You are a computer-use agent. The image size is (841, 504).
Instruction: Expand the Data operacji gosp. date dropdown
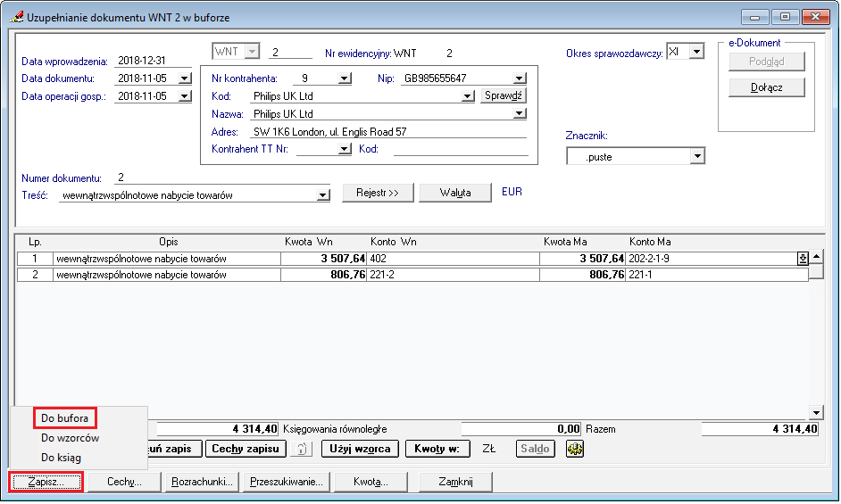pos(185,96)
